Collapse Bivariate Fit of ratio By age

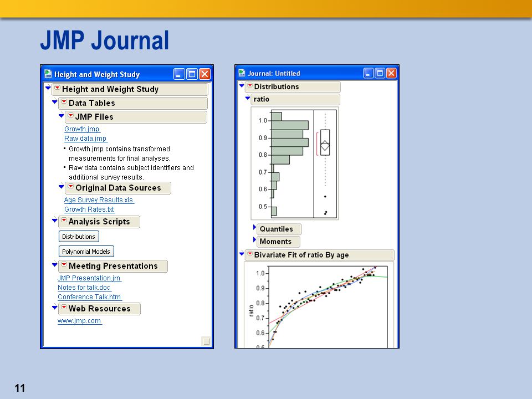(x=242, y=254)
